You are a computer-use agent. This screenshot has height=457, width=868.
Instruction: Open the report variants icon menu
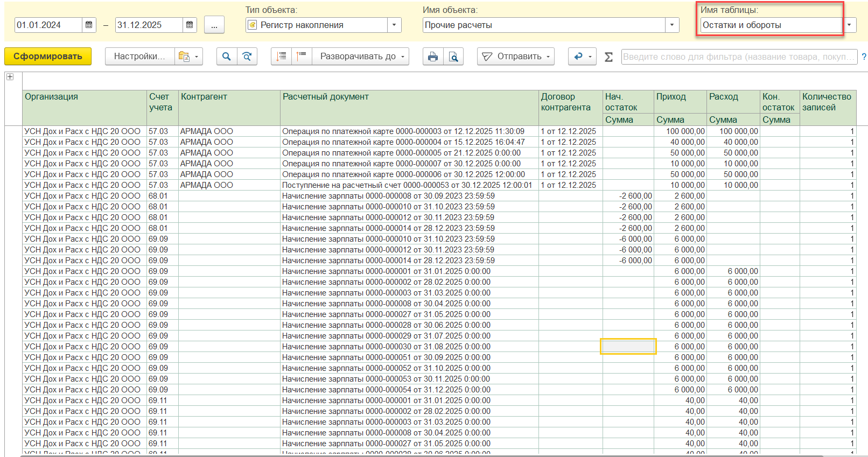click(188, 57)
